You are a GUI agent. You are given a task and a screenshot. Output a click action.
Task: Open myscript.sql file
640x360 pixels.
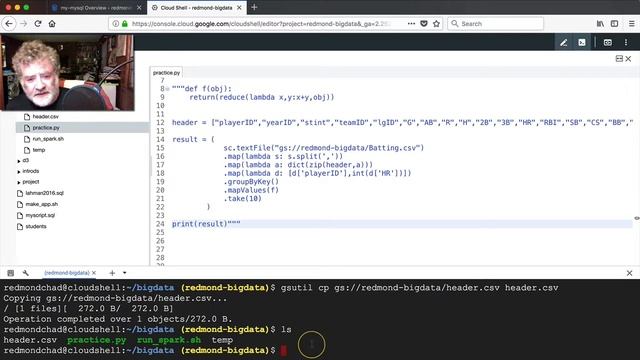[40, 215]
